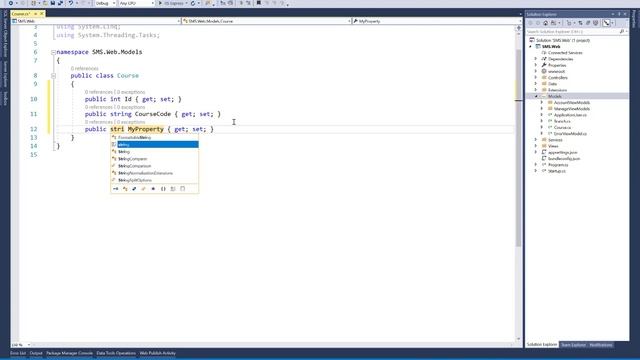Expand the Properties node
Image resolution: width=640 pixels, height=360 pixels.
(x=536, y=65)
